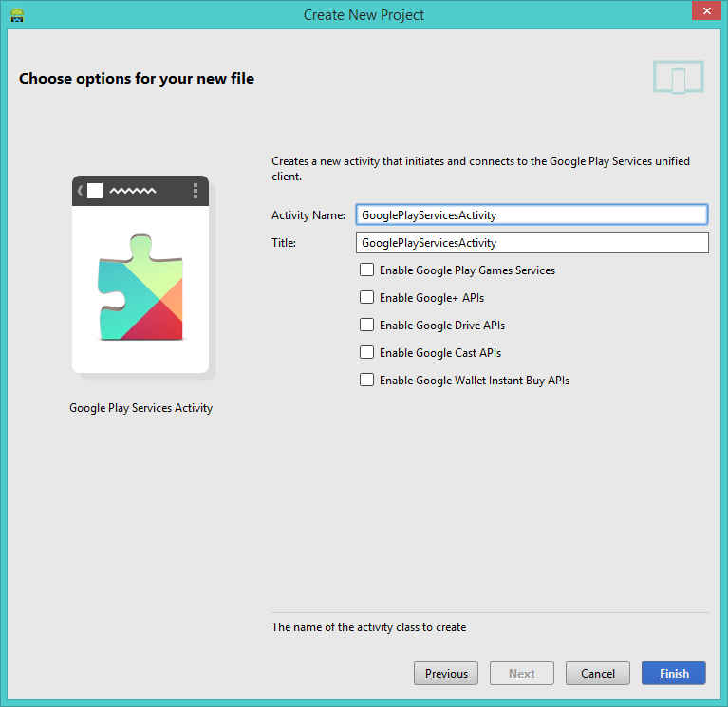Focus the Activity Name input field
Viewport: 728px width, 707px height.
[x=532, y=214]
